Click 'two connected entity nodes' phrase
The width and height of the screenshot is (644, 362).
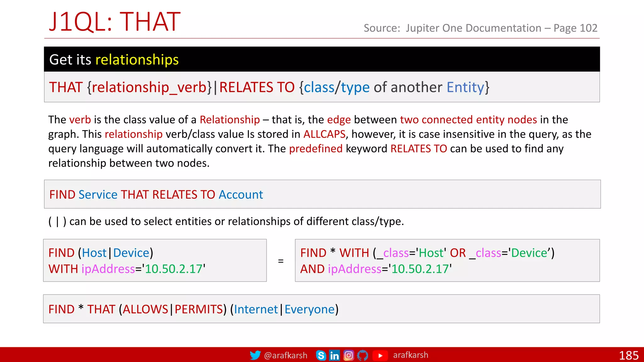click(468, 120)
